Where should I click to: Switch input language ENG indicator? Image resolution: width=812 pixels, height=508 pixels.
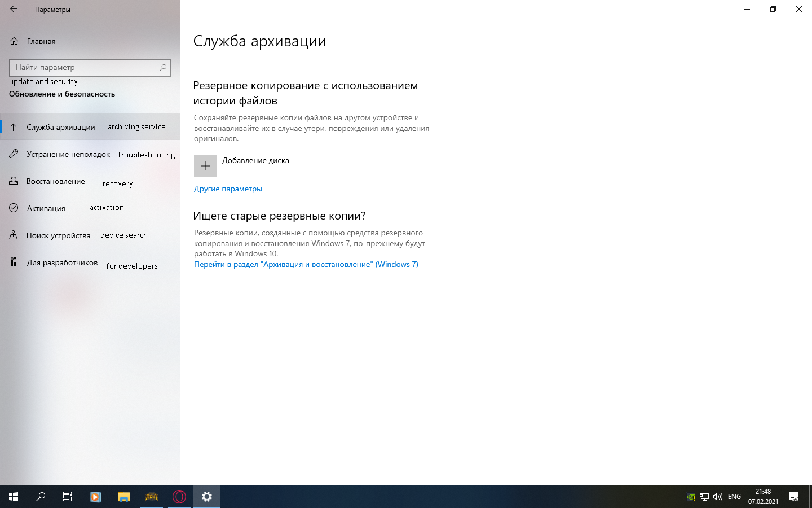[x=734, y=497]
